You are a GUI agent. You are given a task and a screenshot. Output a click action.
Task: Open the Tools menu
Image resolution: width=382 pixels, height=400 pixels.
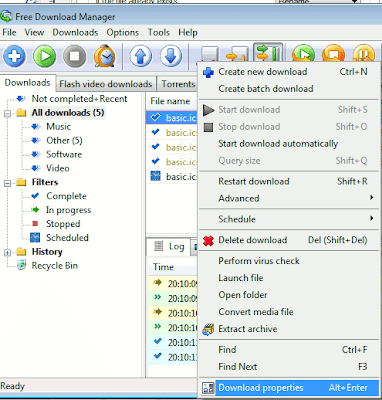[159, 32]
